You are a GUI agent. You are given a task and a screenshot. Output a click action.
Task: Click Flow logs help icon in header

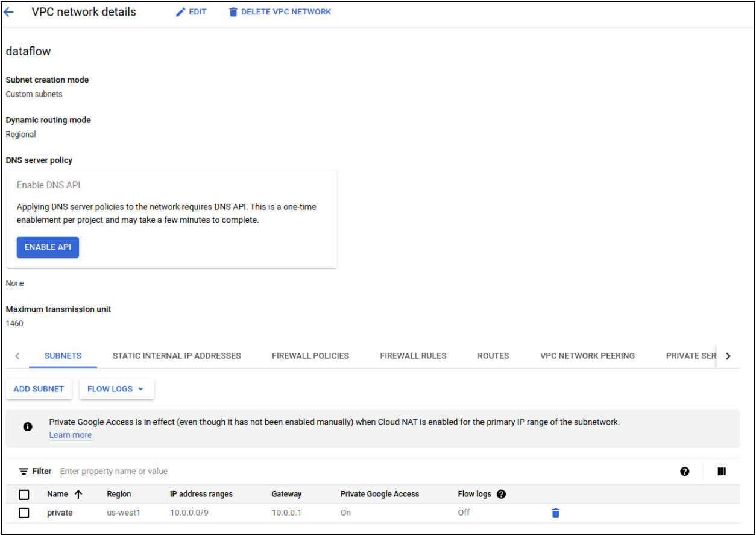(x=501, y=494)
